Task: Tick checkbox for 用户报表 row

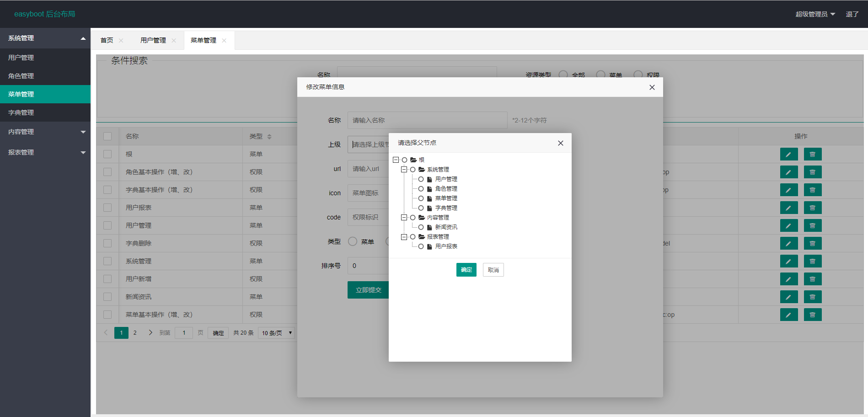Action: point(107,208)
